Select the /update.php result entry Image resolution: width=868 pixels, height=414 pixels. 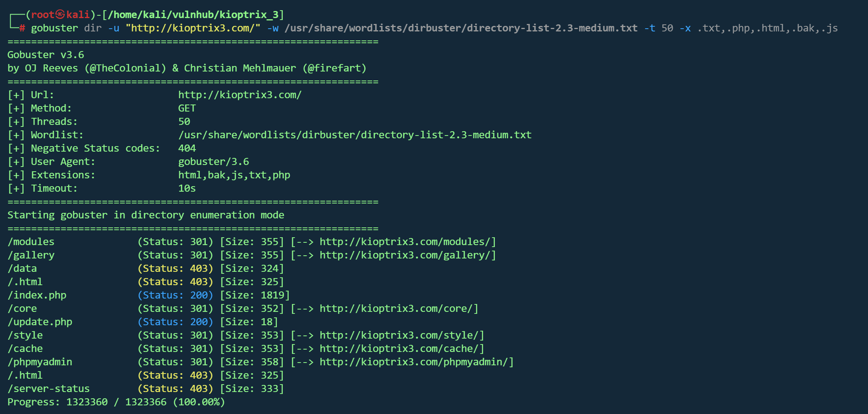pos(40,322)
